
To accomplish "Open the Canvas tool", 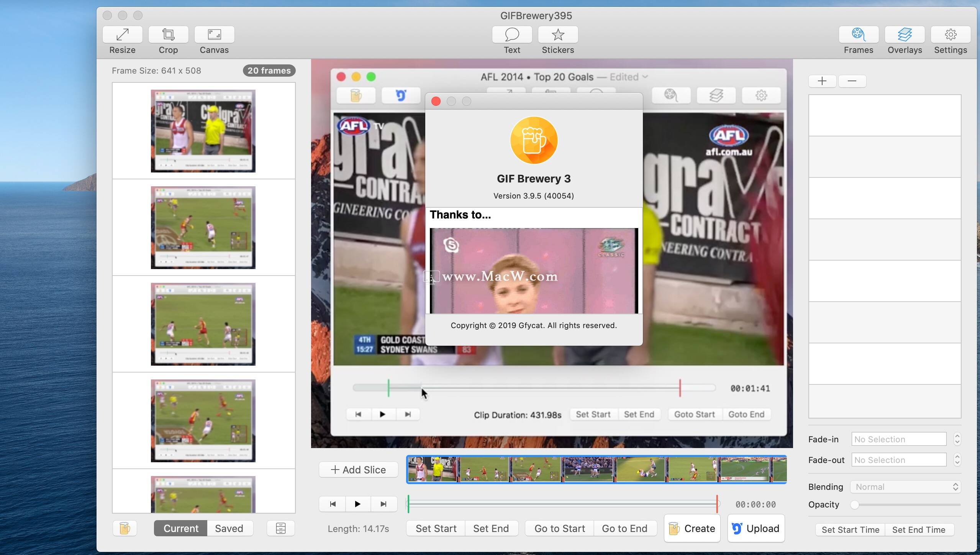I will (x=214, y=35).
